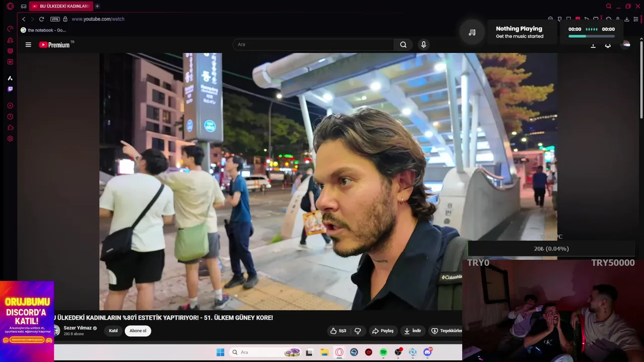
Task: Go back to the previous page
Action: 24,19
